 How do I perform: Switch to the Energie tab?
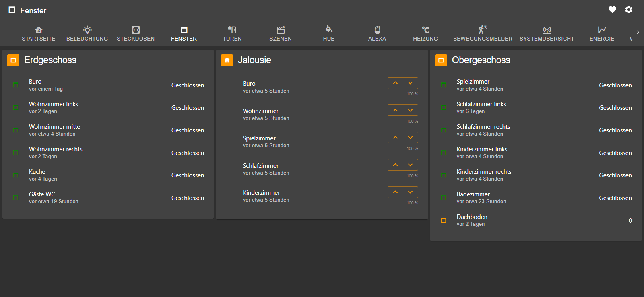[602, 34]
